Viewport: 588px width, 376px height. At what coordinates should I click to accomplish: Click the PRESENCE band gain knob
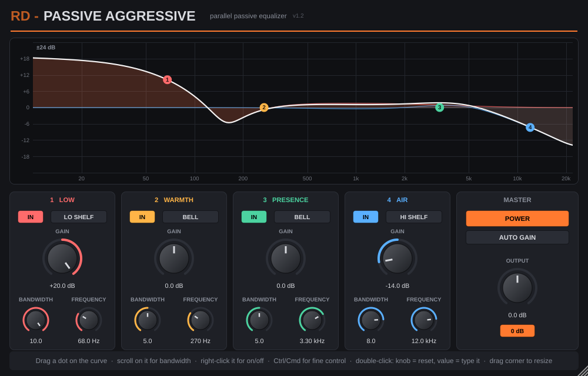pyautogui.click(x=286, y=258)
